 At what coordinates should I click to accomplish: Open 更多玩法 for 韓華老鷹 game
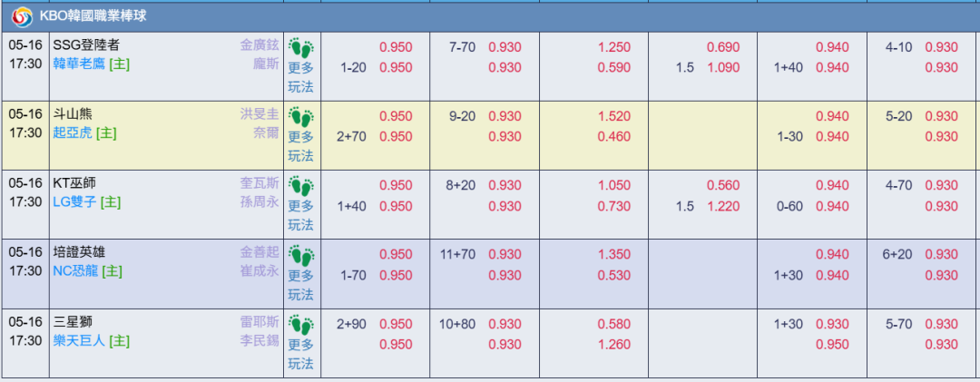[x=300, y=77]
